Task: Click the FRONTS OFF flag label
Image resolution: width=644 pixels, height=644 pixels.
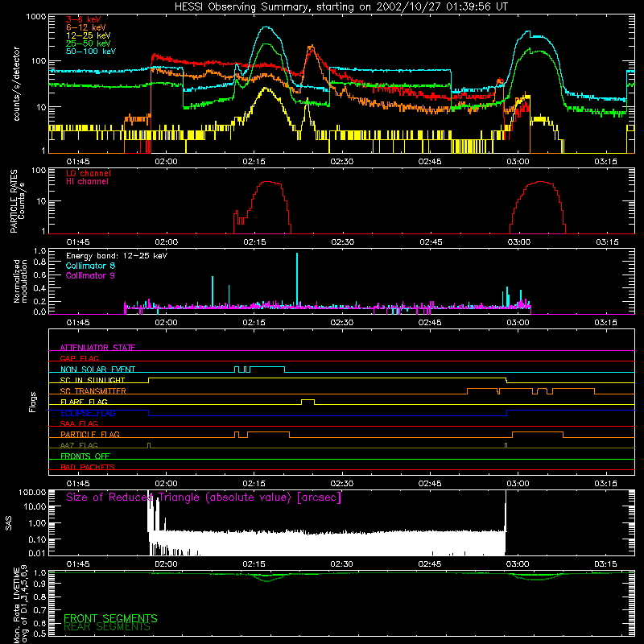Action: (85, 456)
